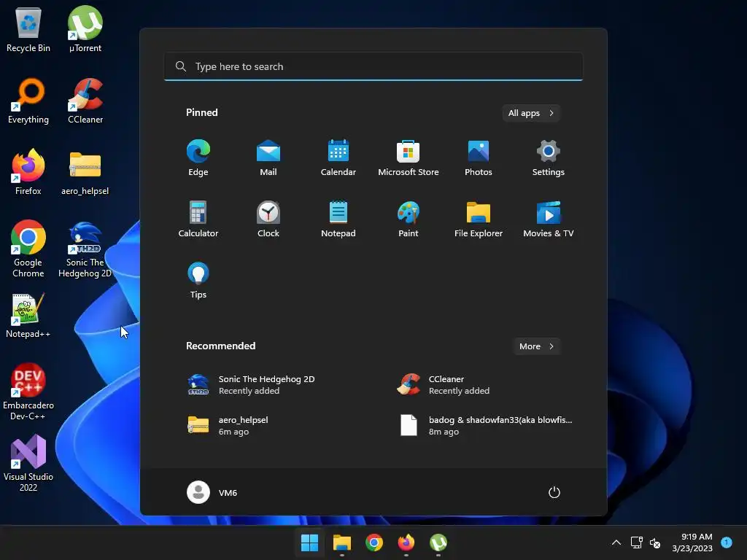
Task: Select Google Chrome desktop shortcut
Action: [x=28, y=249]
